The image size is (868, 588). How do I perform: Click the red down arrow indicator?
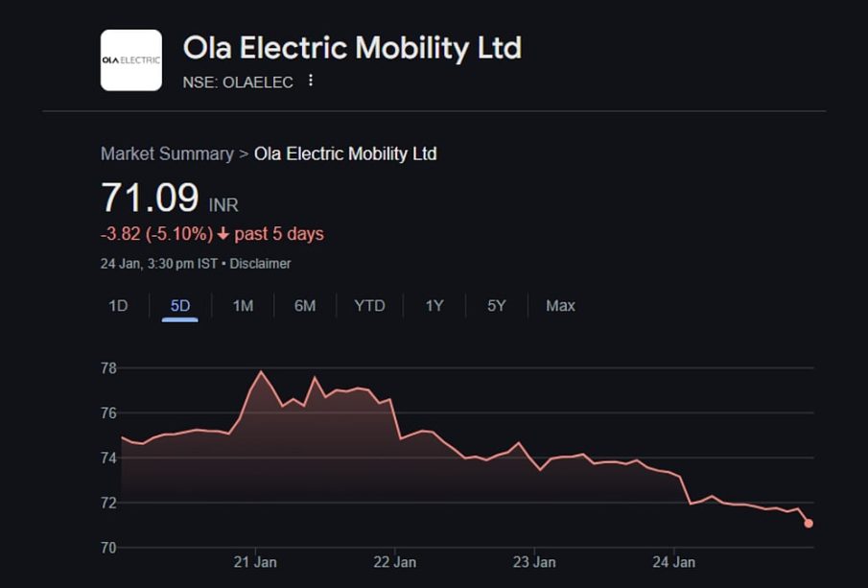(x=223, y=234)
